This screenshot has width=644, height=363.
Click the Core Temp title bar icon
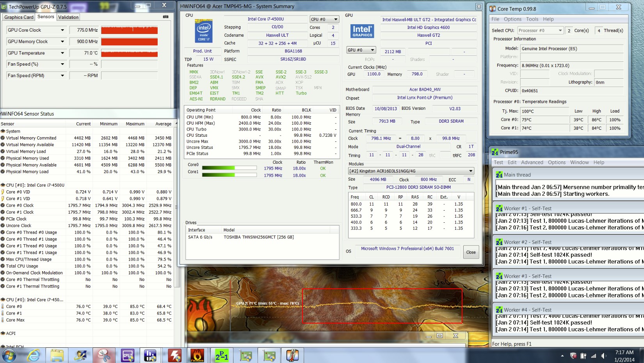click(493, 9)
